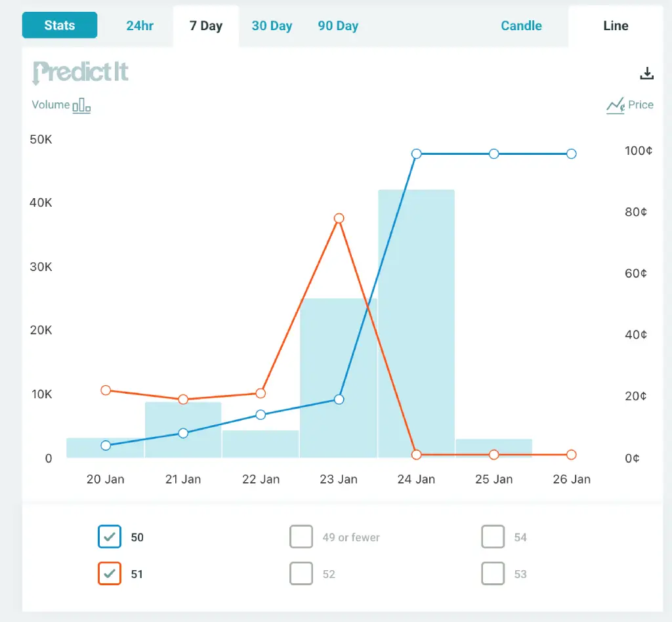The height and width of the screenshot is (622, 672).
Task: Enable the 49 or fewer checkbox
Action: (x=301, y=536)
